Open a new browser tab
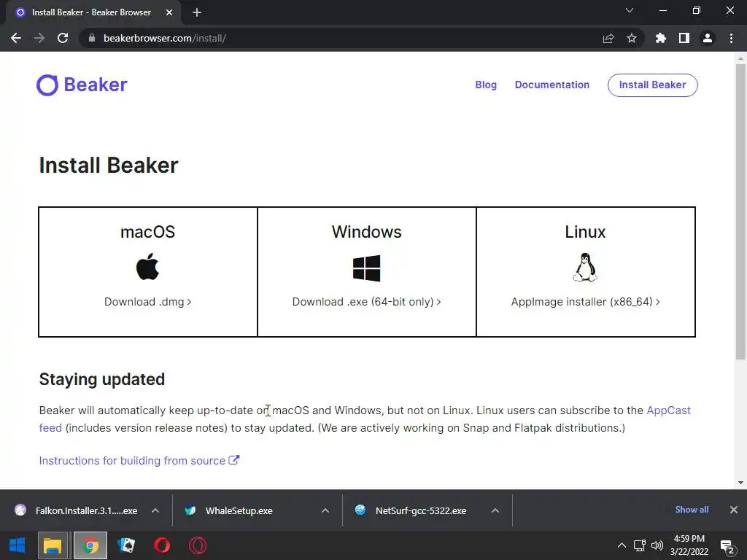 197,12
